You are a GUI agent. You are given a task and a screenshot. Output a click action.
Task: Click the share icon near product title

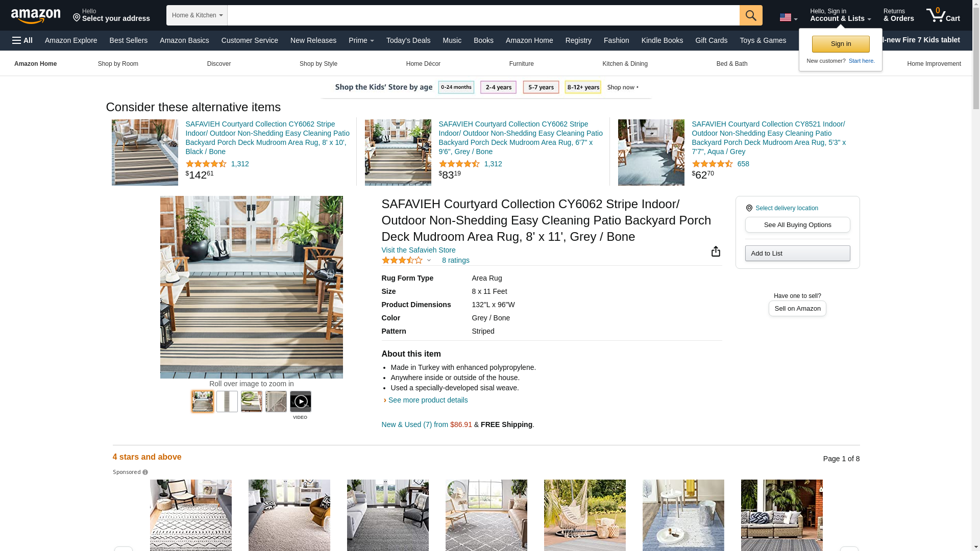tap(716, 251)
